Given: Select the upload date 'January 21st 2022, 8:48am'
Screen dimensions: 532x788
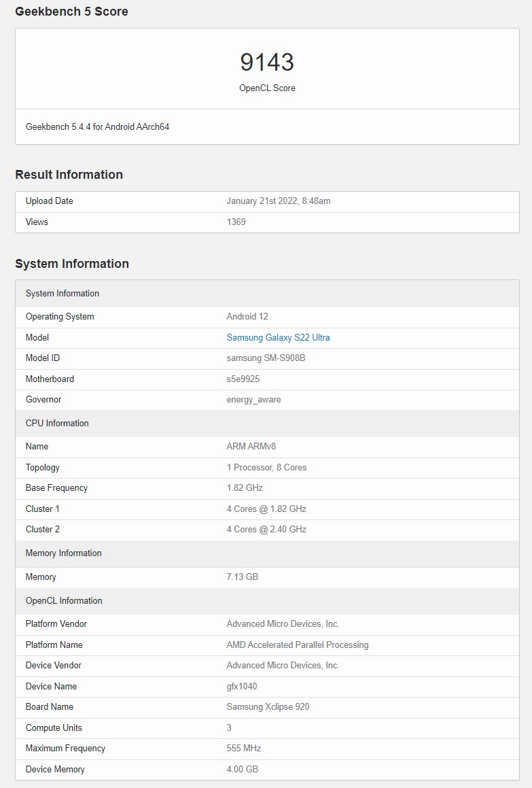Looking at the screenshot, I should (x=279, y=201).
